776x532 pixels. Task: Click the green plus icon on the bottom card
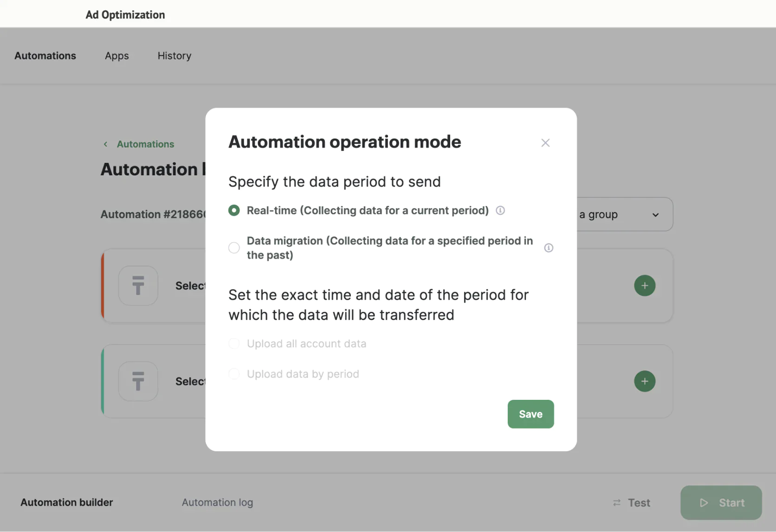click(645, 381)
